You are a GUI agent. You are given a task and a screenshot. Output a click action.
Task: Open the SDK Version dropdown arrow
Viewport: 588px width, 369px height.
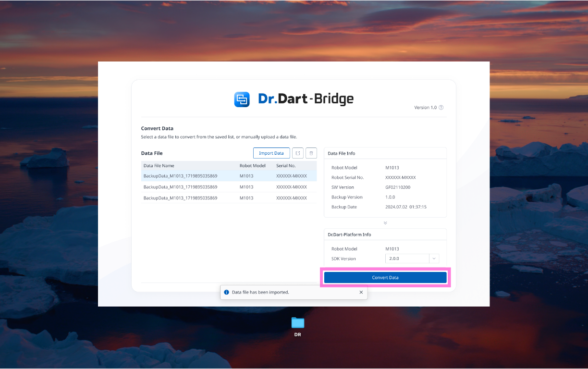434,258
